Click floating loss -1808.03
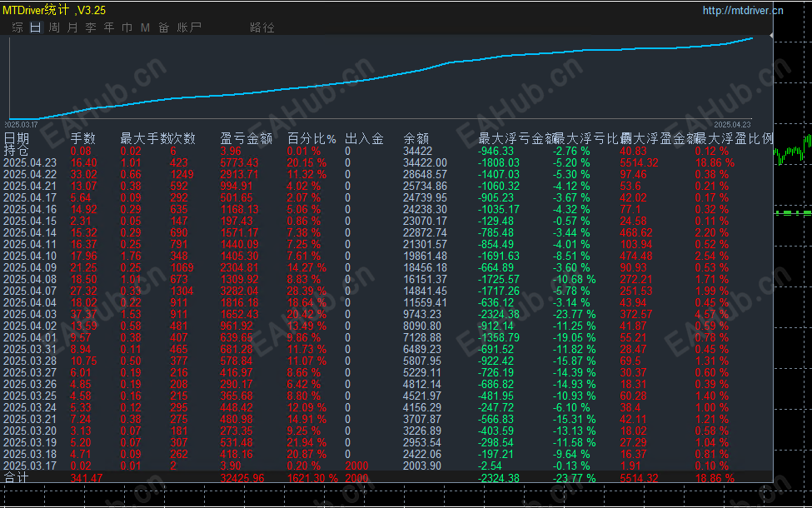The height and width of the screenshot is (508, 812). click(x=499, y=162)
